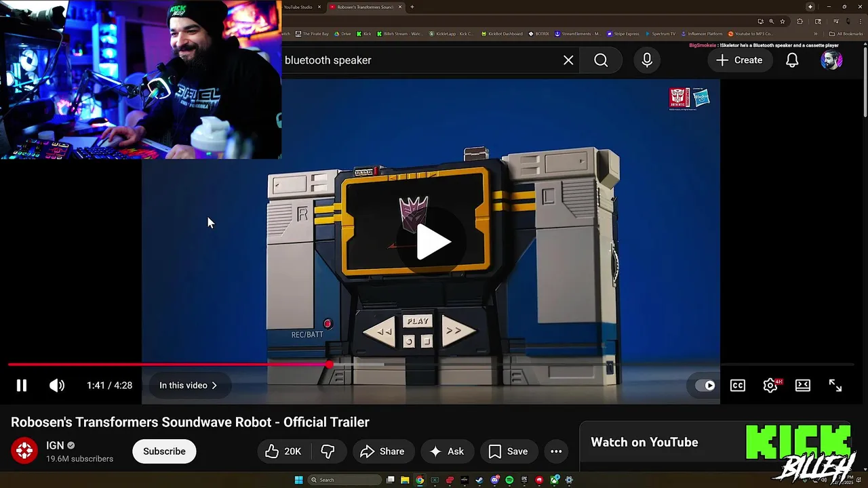Click the Create button
This screenshot has height=488, width=868.
pos(740,60)
